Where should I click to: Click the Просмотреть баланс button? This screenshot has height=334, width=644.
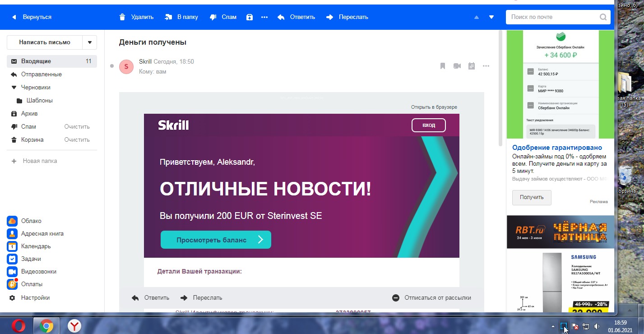coord(216,240)
